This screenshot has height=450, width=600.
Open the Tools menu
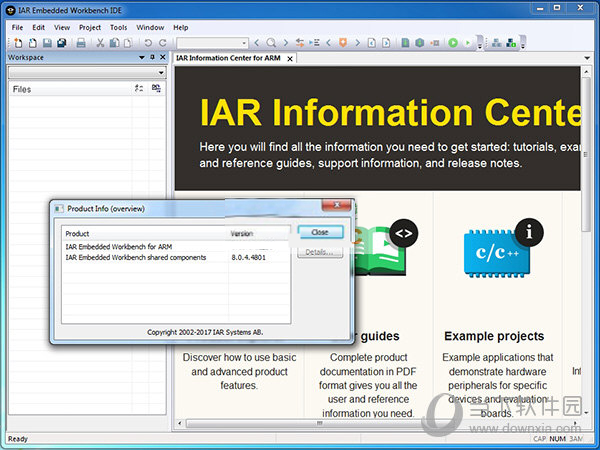coord(118,28)
